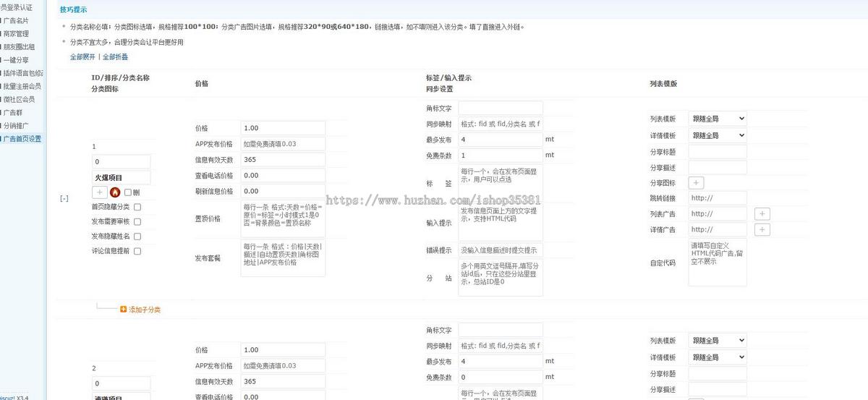Click the flame icon next to 删 checkbox
868x400 pixels.
[x=115, y=192]
